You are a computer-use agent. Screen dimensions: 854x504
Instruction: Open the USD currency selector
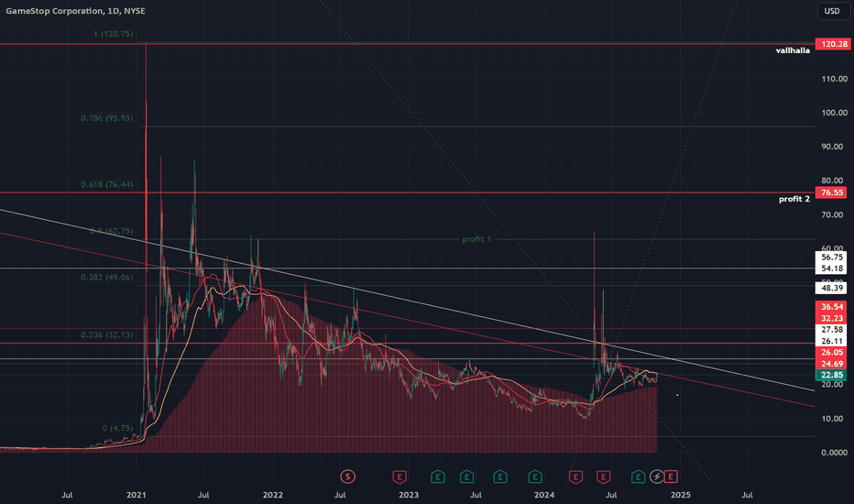click(x=833, y=11)
